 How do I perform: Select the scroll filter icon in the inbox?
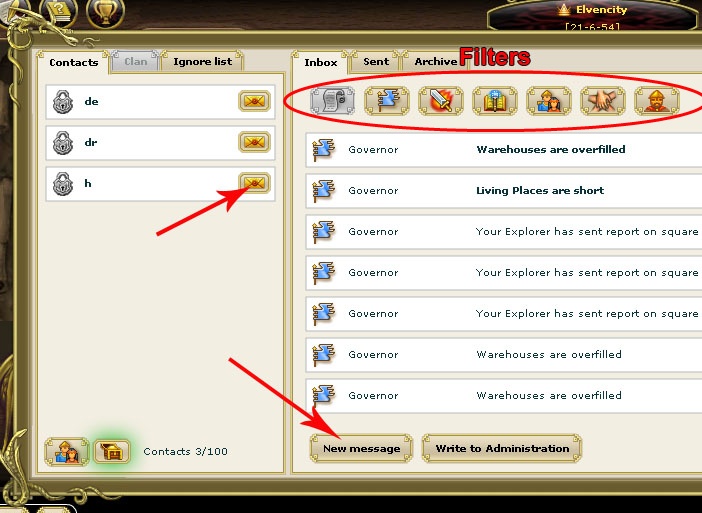point(332,101)
